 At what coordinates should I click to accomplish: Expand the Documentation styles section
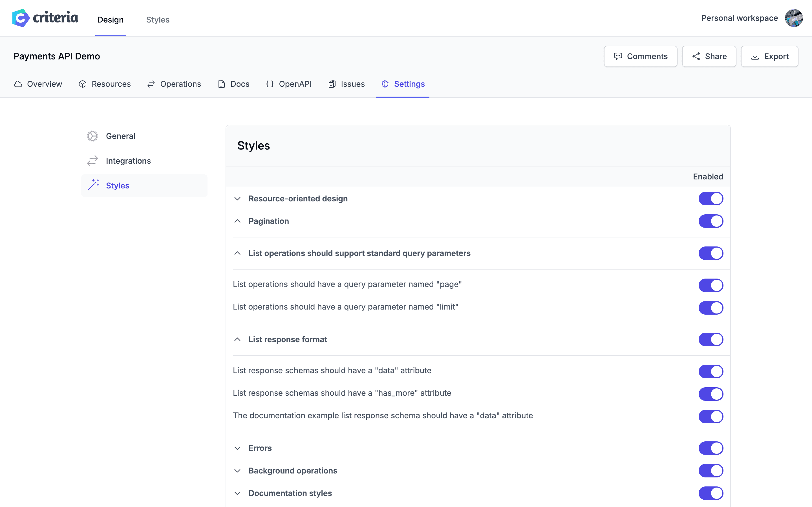tap(238, 493)
